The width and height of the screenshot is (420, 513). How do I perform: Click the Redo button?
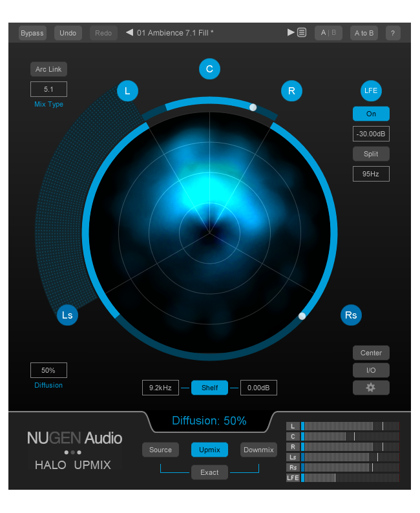pyautogui.click(x=103, y=33)
